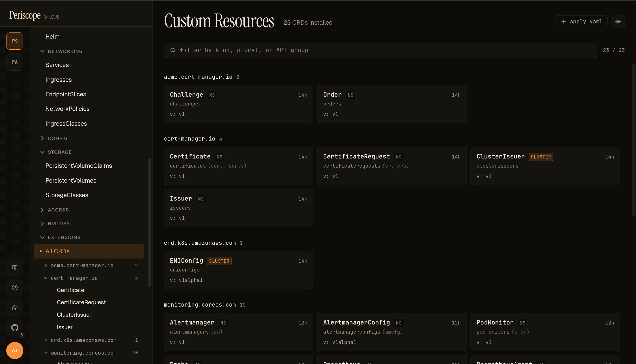Open the Certificate CRD card
Image resolution: width=636 pixels, height=364 pixels.
click(x=239, y=166)
